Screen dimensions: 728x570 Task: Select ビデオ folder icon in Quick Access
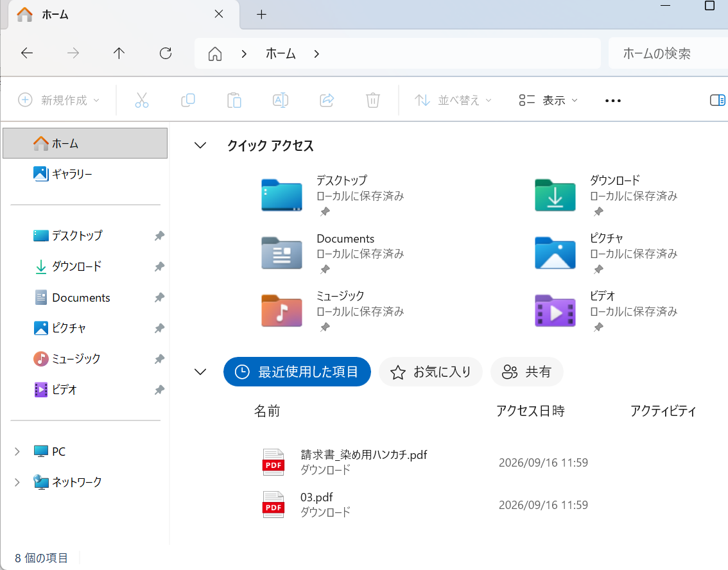pyautogui.click(x=555, y=311)
